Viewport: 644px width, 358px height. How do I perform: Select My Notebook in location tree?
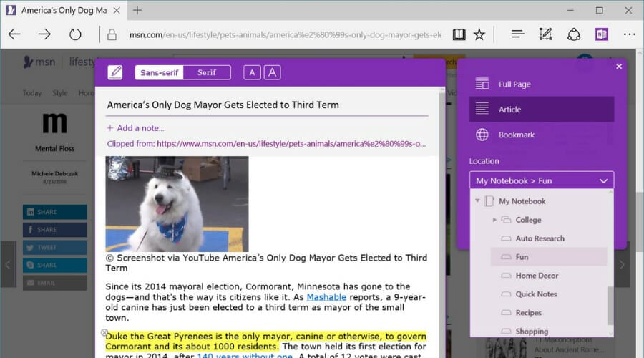pos(522,201)
